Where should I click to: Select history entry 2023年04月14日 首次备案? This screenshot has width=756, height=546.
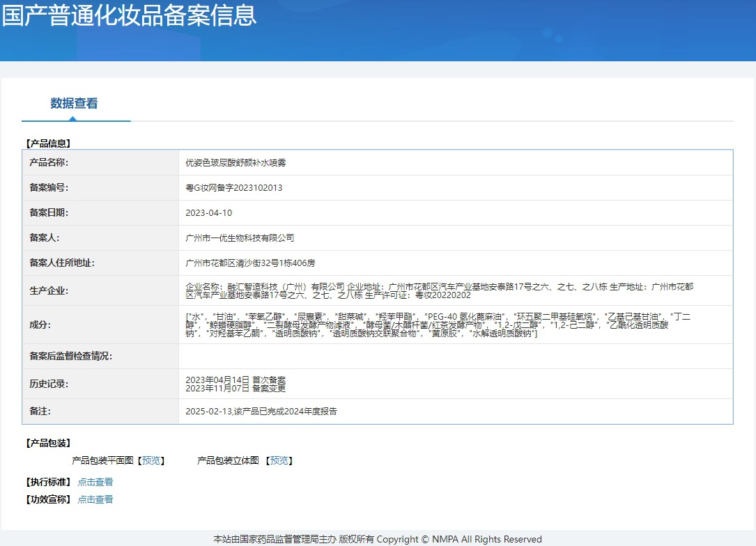(x=236, y=380)
